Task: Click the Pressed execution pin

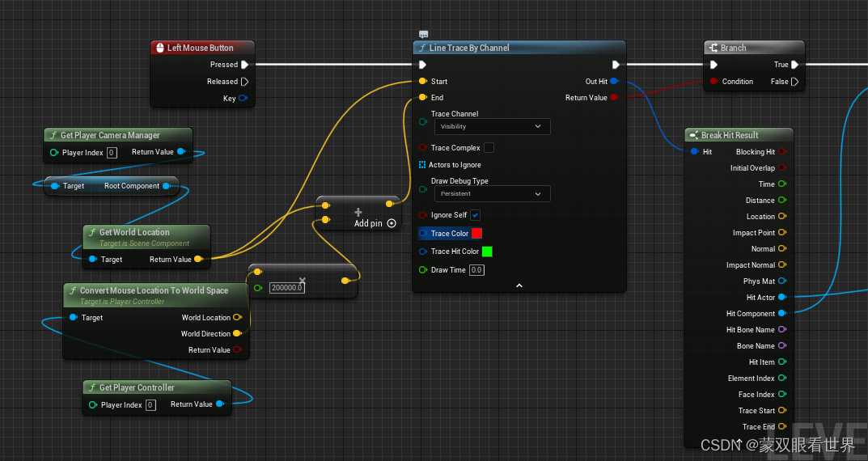Action: click(x=244, y=65)
